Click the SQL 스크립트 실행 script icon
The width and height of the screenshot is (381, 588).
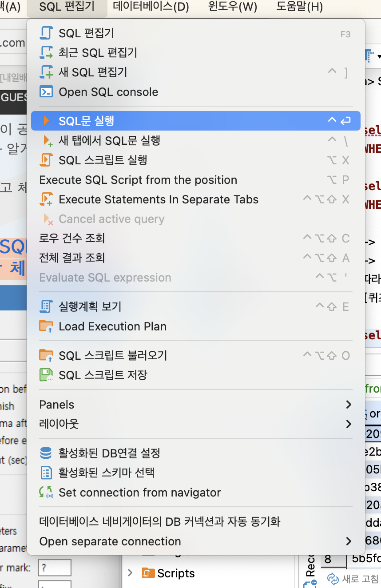(x=46, y=160)
